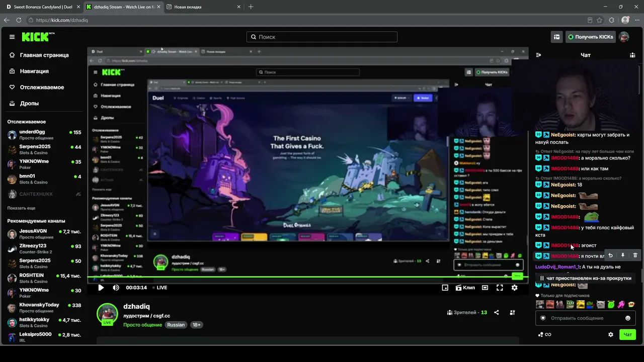
Task: Open JesusAVGN recommended channel
Action: (44, 234)
